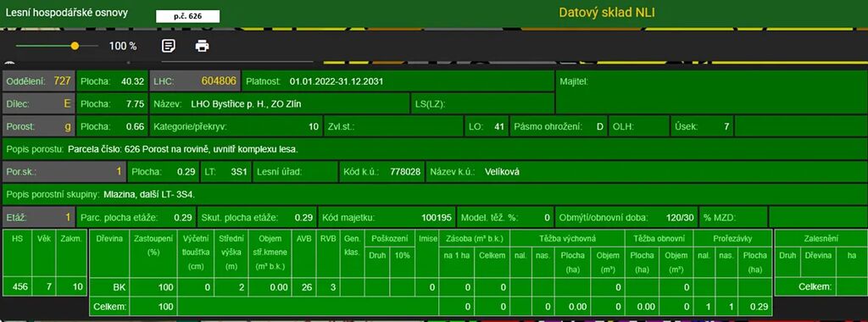Click the Datový sklad NLI heading

(x=607, y=12)
